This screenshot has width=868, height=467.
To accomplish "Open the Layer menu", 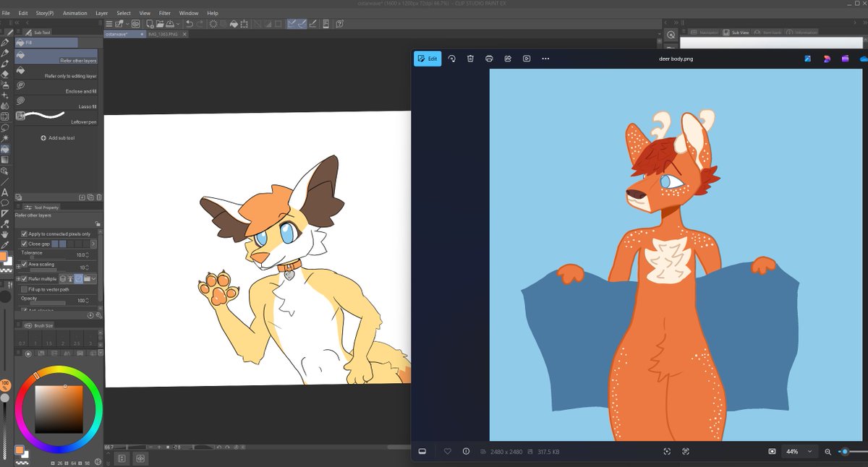I will pyautogui.click(x=102, y=13).
